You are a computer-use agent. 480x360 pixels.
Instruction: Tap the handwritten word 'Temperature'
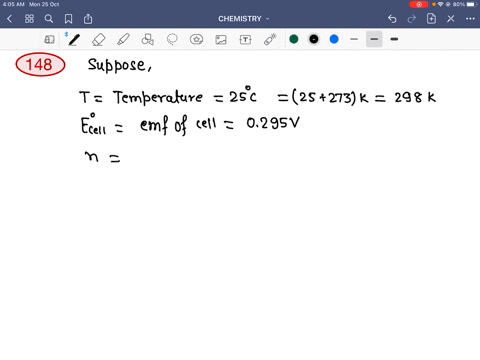(158, 98)
